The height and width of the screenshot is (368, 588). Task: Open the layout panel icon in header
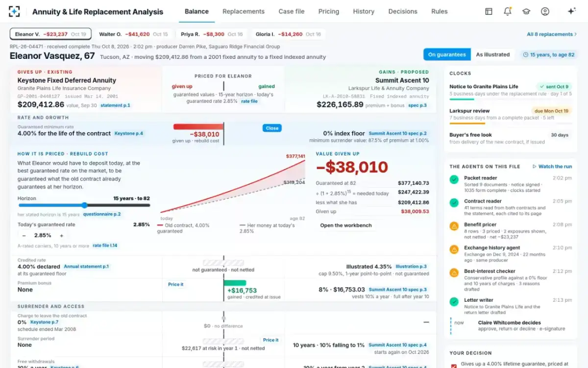coord(489,11)
